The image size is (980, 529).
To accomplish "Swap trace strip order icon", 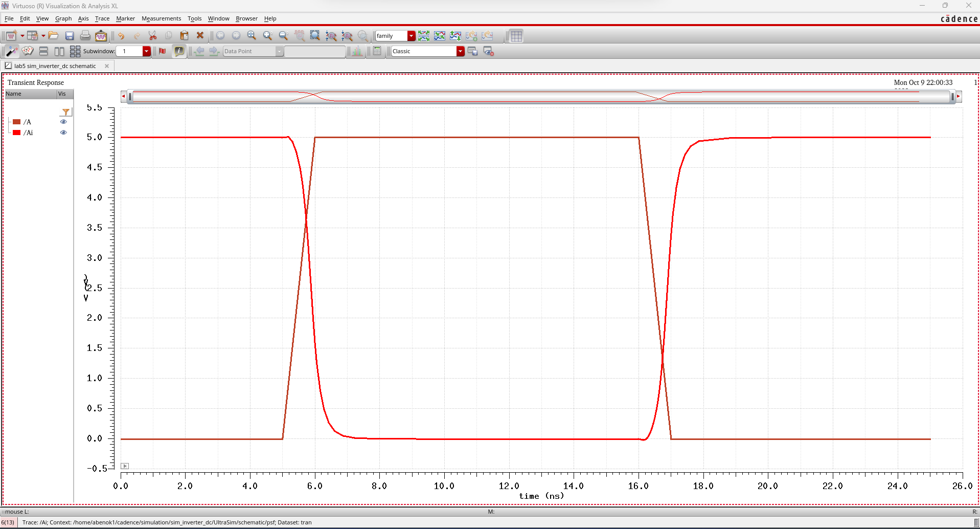I will [455, 36].
